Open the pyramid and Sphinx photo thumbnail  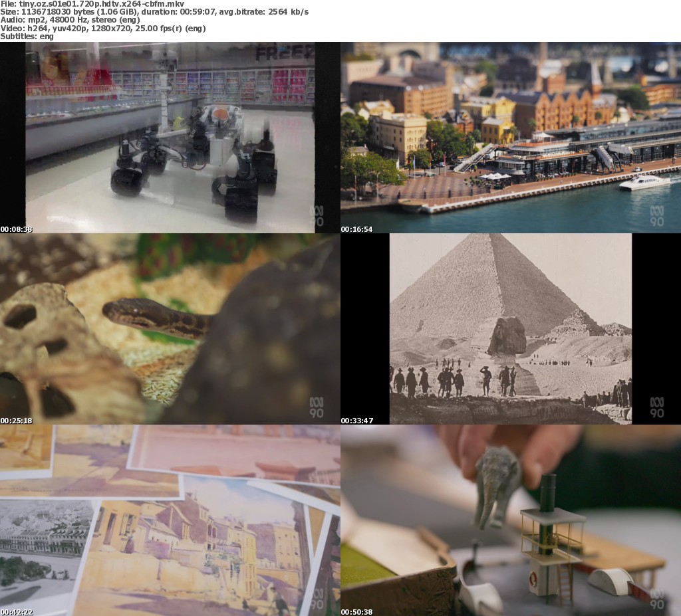[511, 329]
